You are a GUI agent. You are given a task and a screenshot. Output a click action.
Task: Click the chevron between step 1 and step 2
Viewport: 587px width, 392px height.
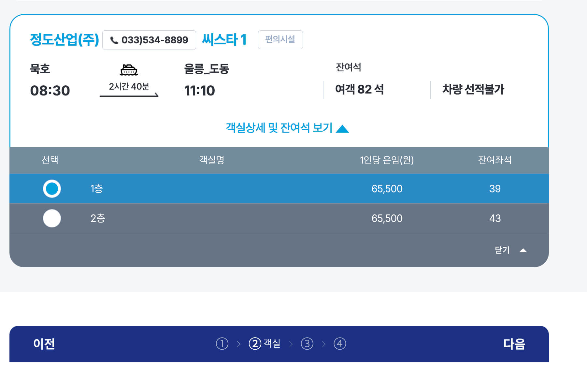point(239,344)
